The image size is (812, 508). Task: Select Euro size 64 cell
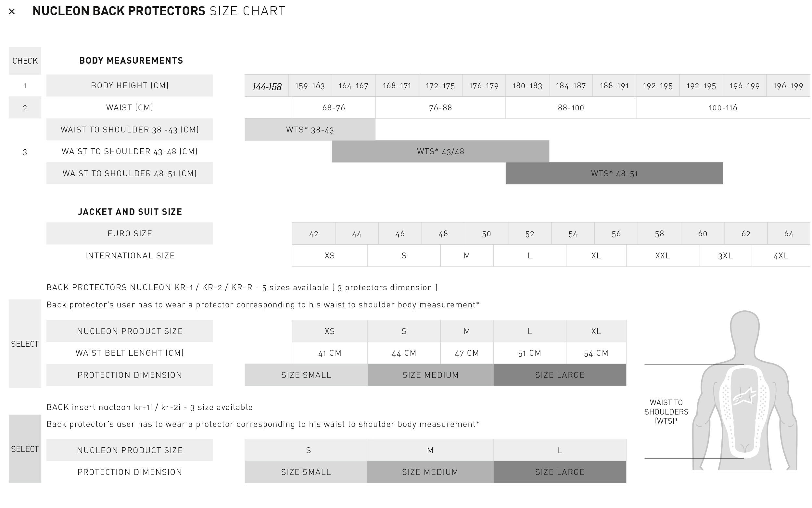789,234
